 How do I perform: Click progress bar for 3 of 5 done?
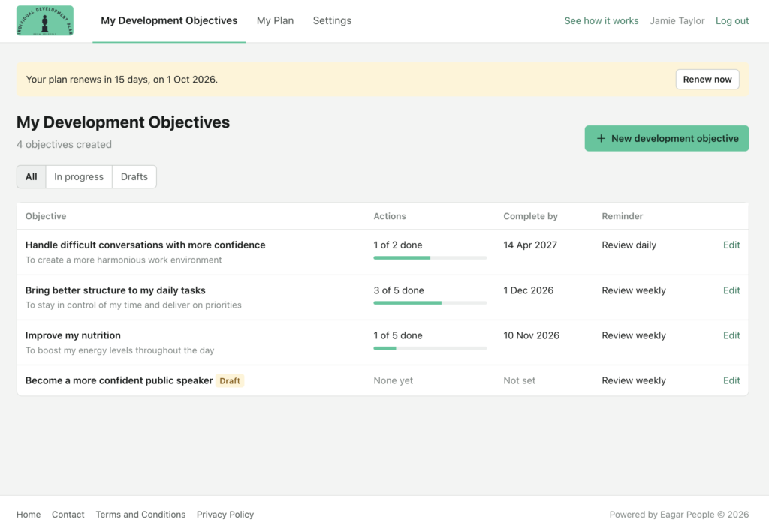430,302
